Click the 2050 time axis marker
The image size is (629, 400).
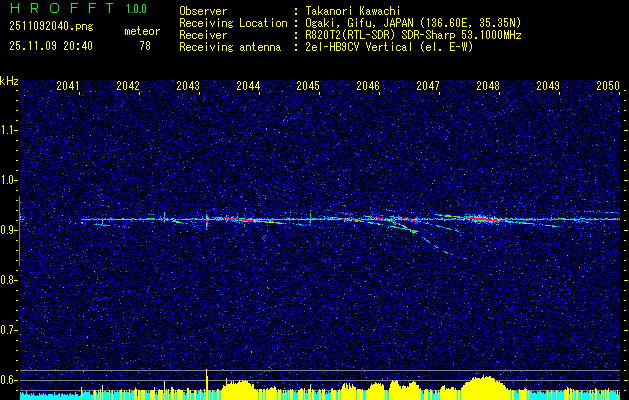click(608, 86)
